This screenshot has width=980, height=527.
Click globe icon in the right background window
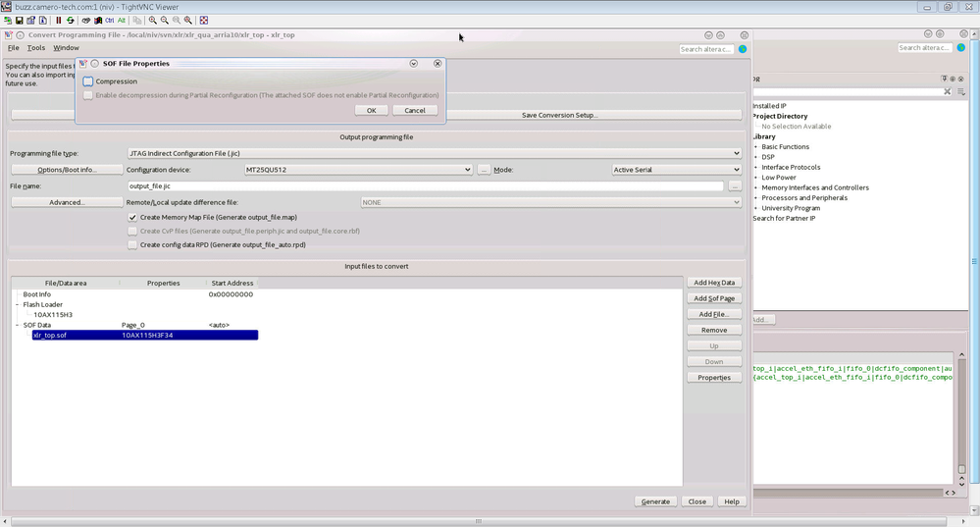pos(961,47)
